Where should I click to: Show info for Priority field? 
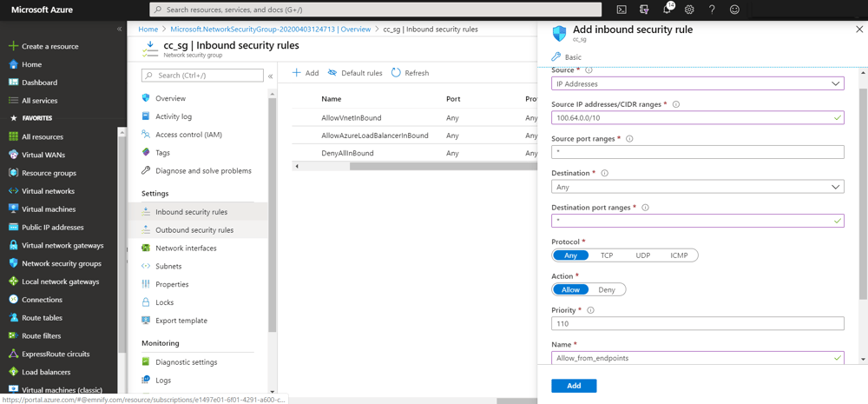(590, 310)
